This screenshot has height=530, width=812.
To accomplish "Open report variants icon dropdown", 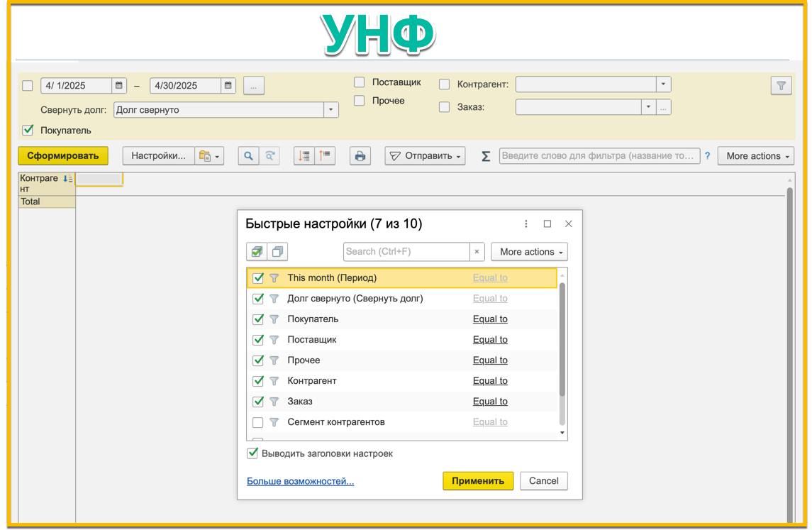I will [209, 156].
